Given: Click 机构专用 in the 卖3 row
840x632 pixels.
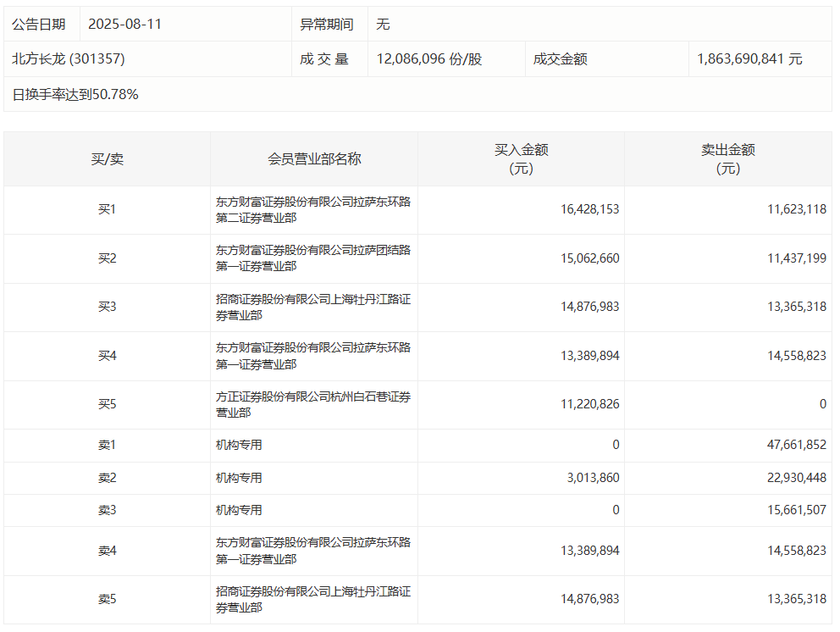Looking at the screenshot, I should pyautogui.click(x=239, y=510).
